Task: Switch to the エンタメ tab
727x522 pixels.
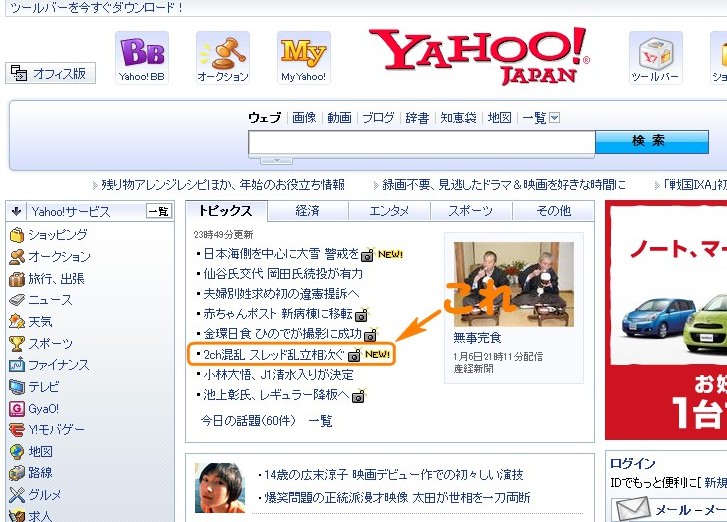Action: tap(389, 211)
